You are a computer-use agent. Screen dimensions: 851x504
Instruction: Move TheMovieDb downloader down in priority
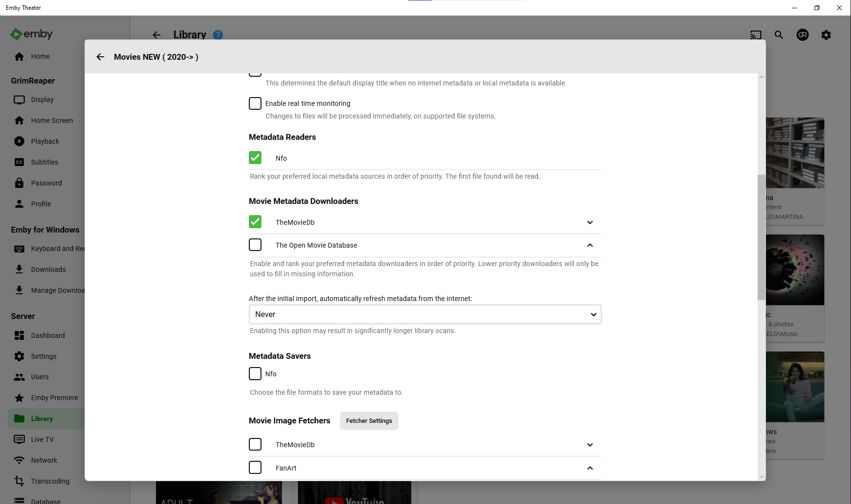point(590,222)
